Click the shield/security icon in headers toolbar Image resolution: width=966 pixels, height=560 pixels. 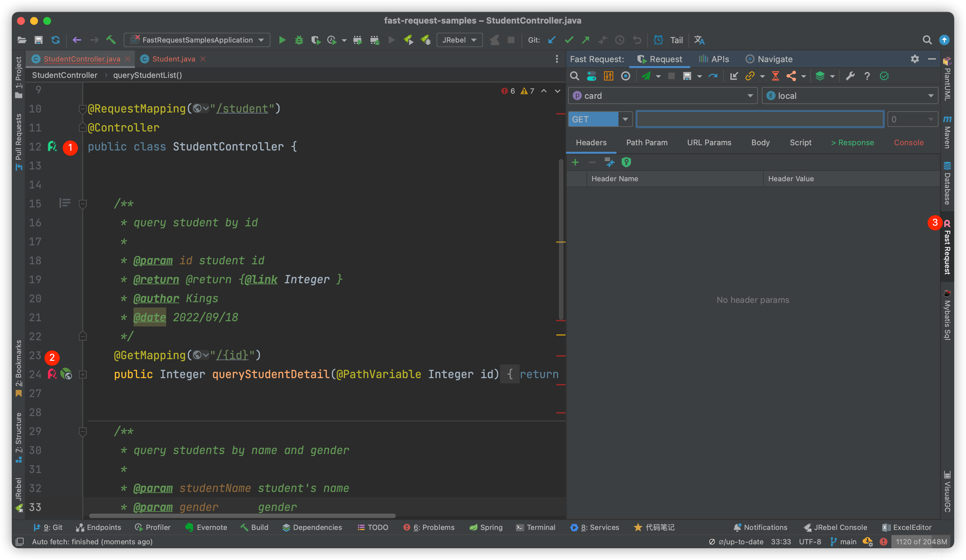click(625, 162)
